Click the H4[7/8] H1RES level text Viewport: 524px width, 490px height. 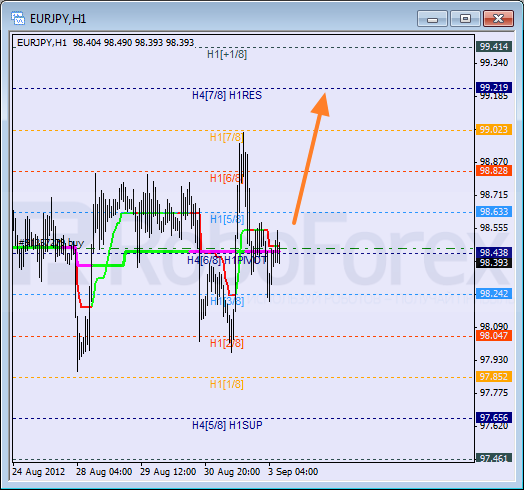[x=227, y=96]
